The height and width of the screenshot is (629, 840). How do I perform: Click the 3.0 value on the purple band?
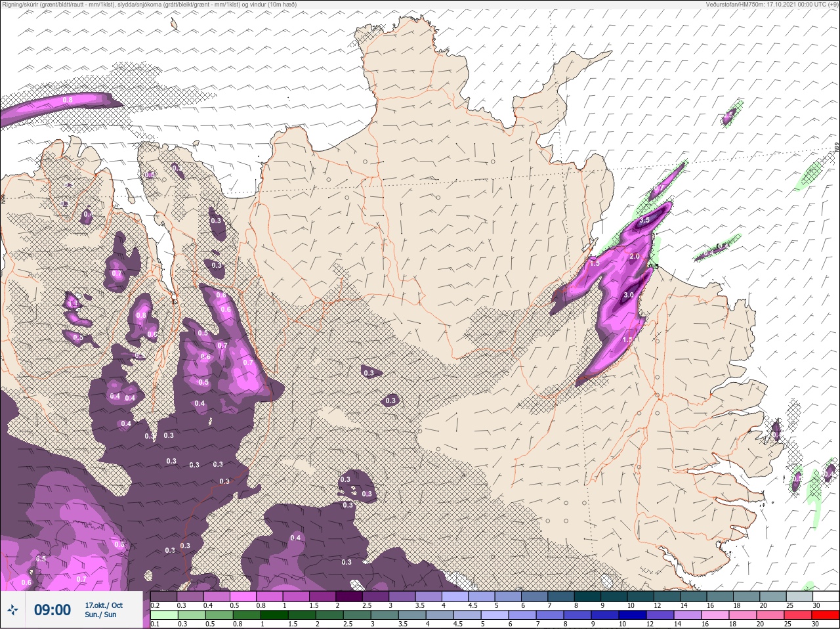[628, 295]
